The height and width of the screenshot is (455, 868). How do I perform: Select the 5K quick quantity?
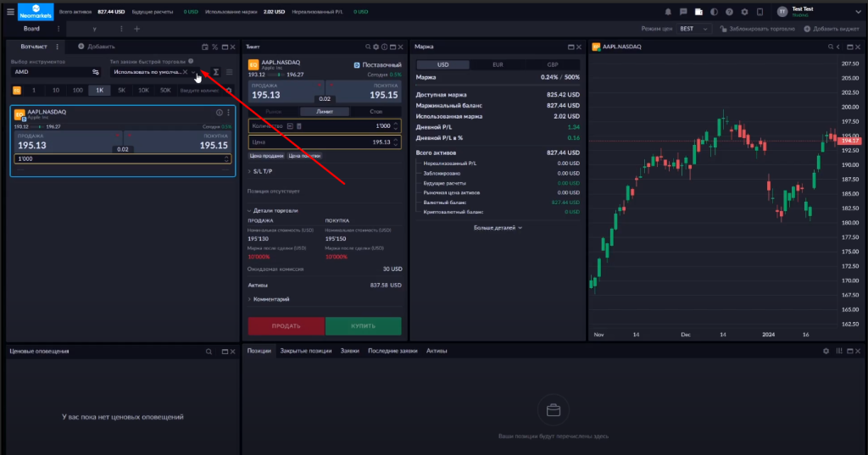coord(121,90)
